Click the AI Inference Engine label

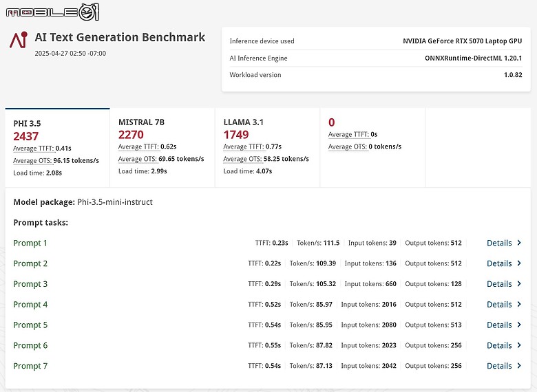259,58
